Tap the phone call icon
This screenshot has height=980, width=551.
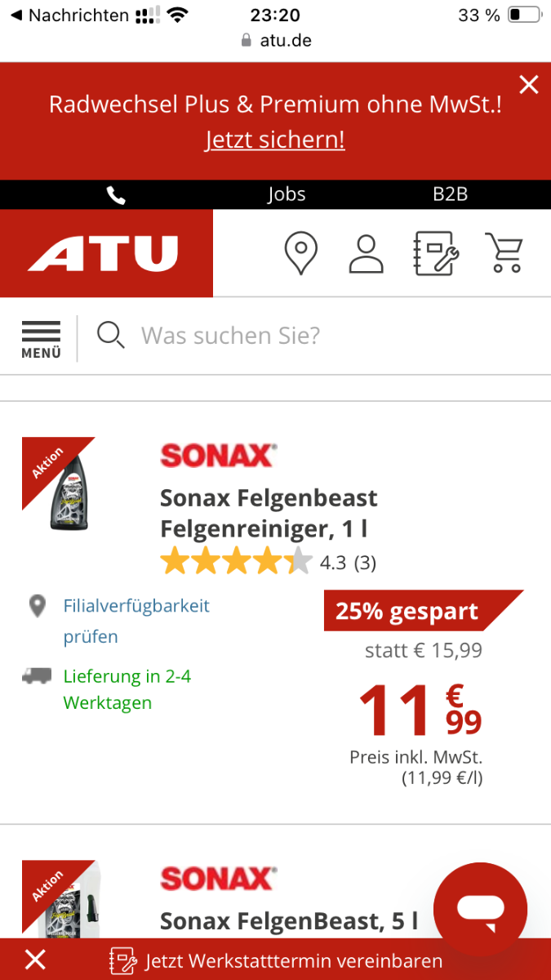coord(116,194)
